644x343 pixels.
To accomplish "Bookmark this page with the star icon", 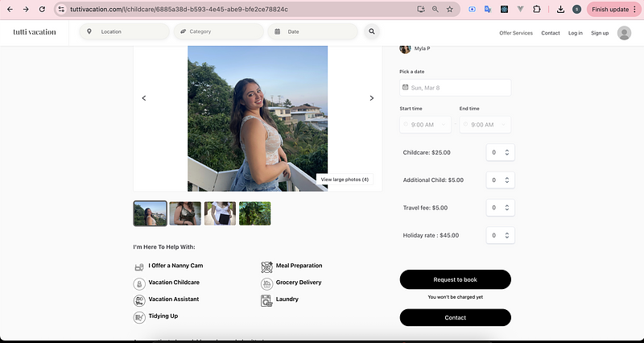I will click(449, 9).
